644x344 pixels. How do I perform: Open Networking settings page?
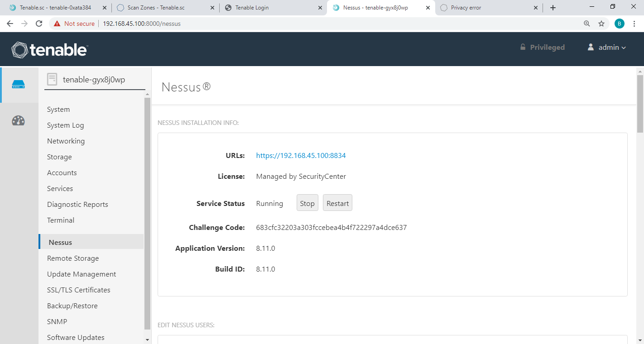tap(66, 141)
